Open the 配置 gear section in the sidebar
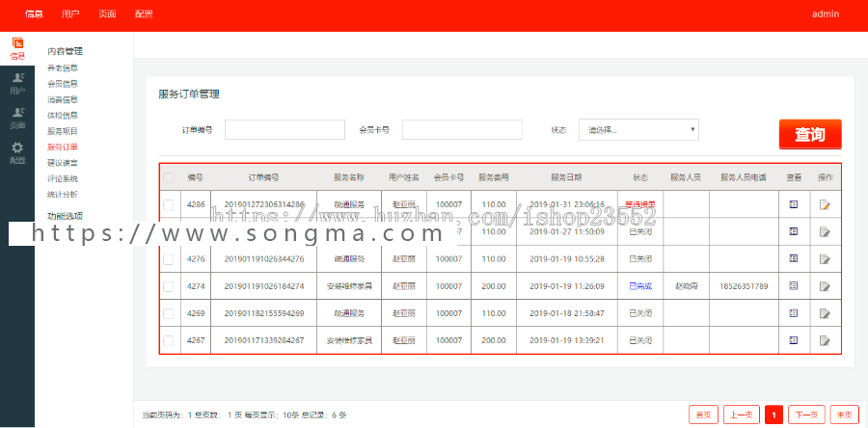Image resolution: width=868 pixels, height=428 pixels. [x=17, y=153]
